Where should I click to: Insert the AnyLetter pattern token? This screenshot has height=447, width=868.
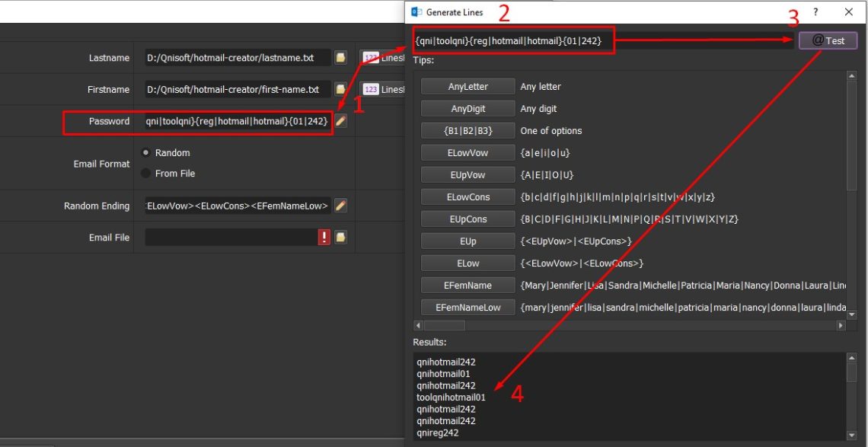(x=468, y=87)
